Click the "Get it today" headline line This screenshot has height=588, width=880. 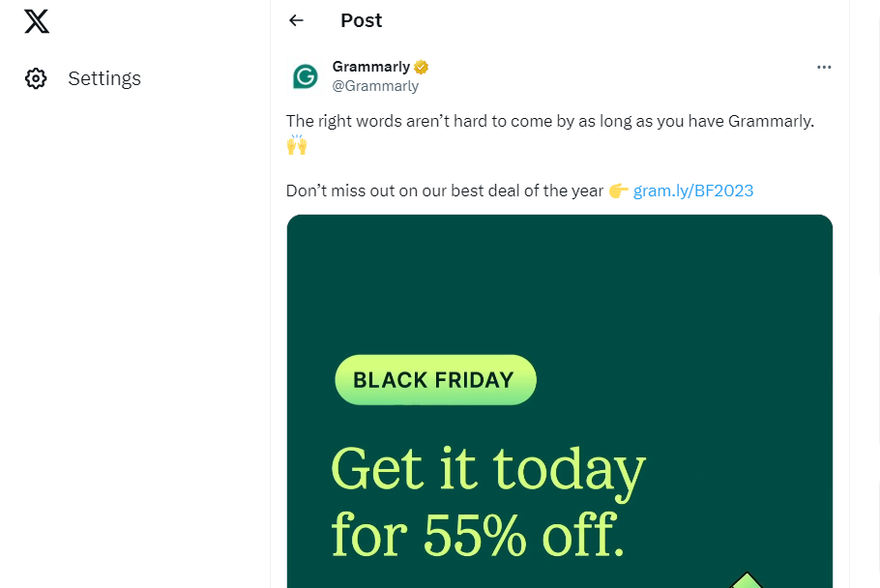click(x=487, y=469)
